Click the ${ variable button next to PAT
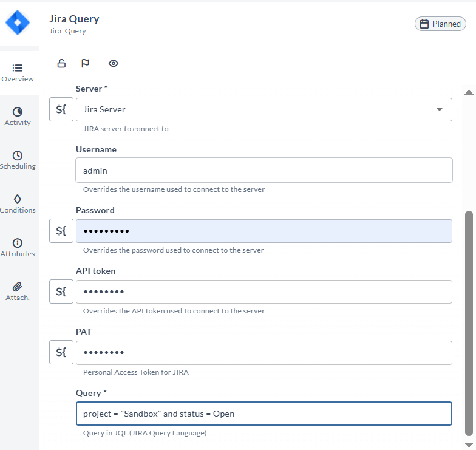476x450 pixels. pyautogui.click(x=61, y=352)
